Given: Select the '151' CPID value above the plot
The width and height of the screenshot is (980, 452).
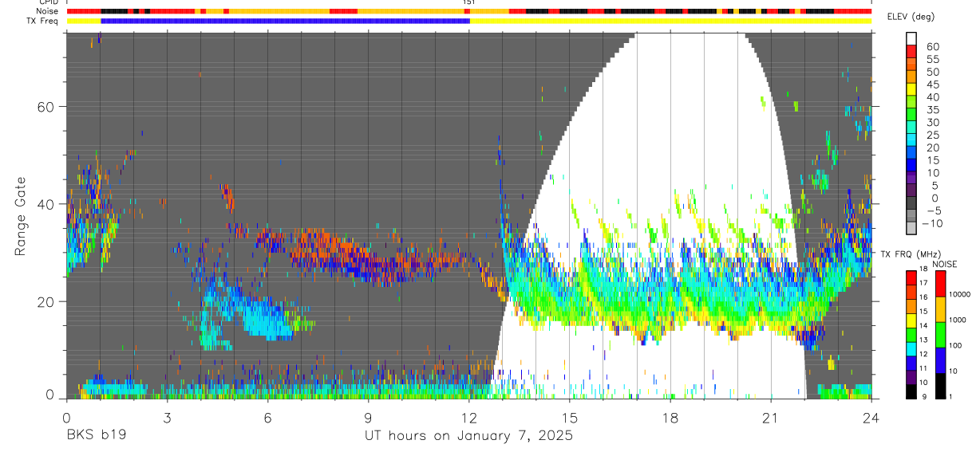Looking at the screenshot, I should point(469,2).
